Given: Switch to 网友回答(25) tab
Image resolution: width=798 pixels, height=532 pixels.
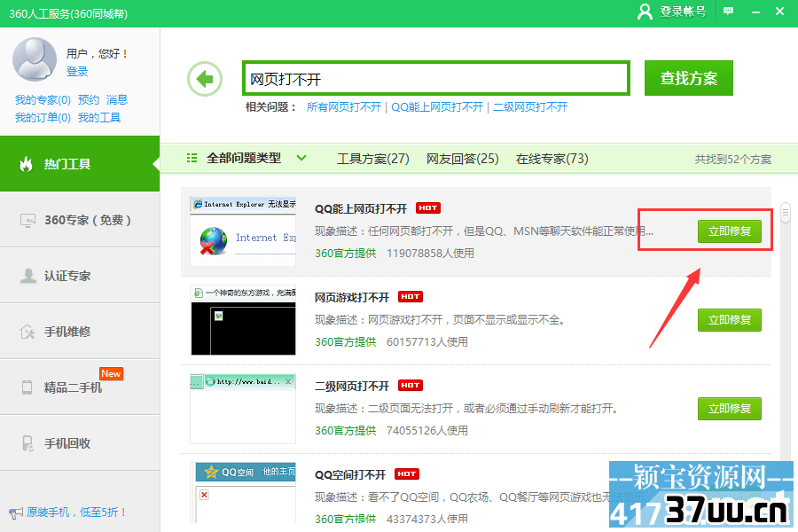Looking at the screenshot, I should coord(463,159).
